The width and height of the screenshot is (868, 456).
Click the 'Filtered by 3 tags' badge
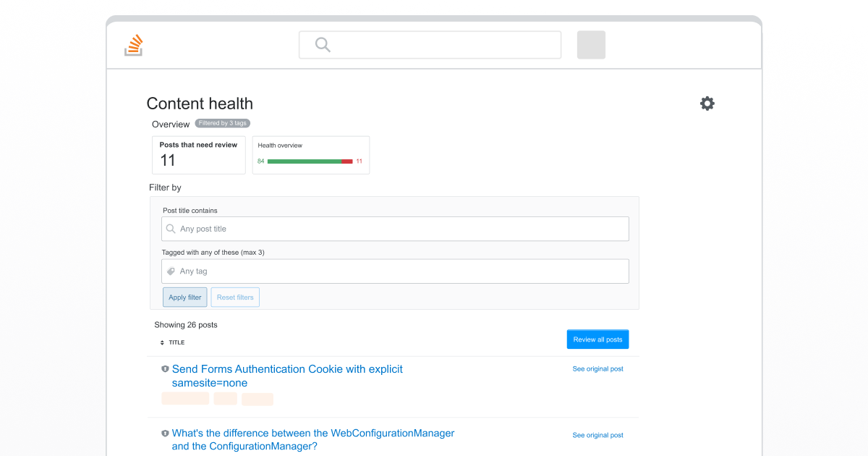point(223,123)
